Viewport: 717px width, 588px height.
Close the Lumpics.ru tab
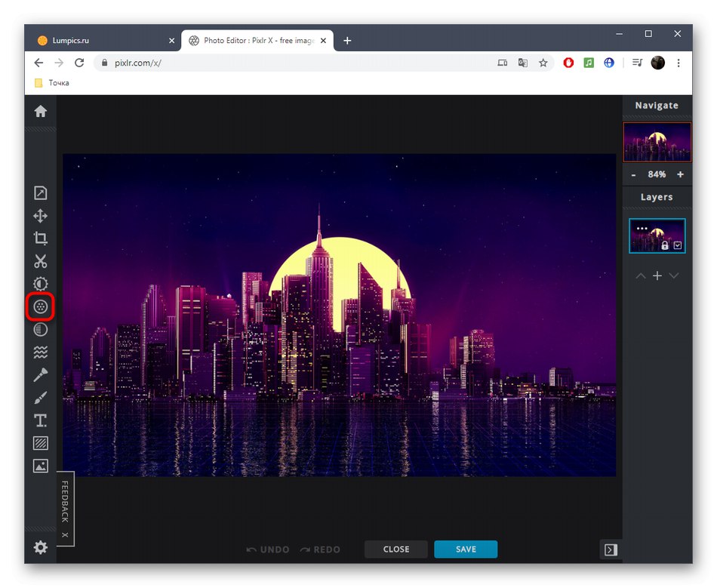pyautogui.click(x=171, y=41)
